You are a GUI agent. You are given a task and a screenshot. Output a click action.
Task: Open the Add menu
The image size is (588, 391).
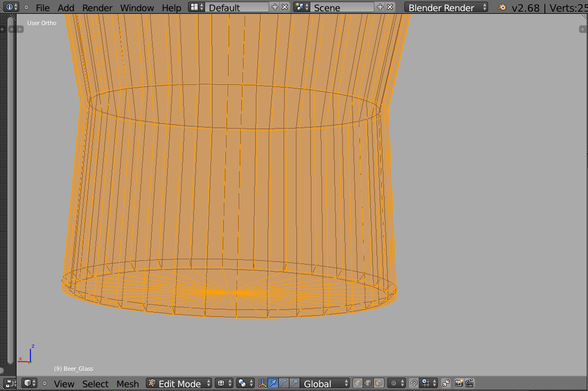pyautogui.click(x=65, y=7)
